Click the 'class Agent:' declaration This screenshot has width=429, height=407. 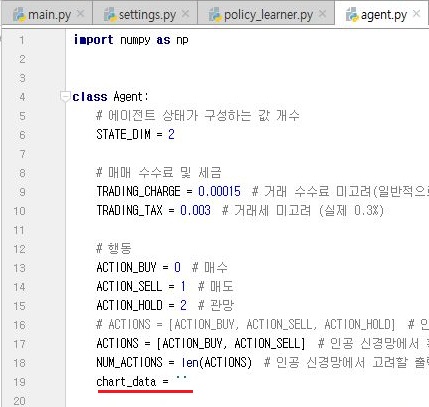pos(110,97)
